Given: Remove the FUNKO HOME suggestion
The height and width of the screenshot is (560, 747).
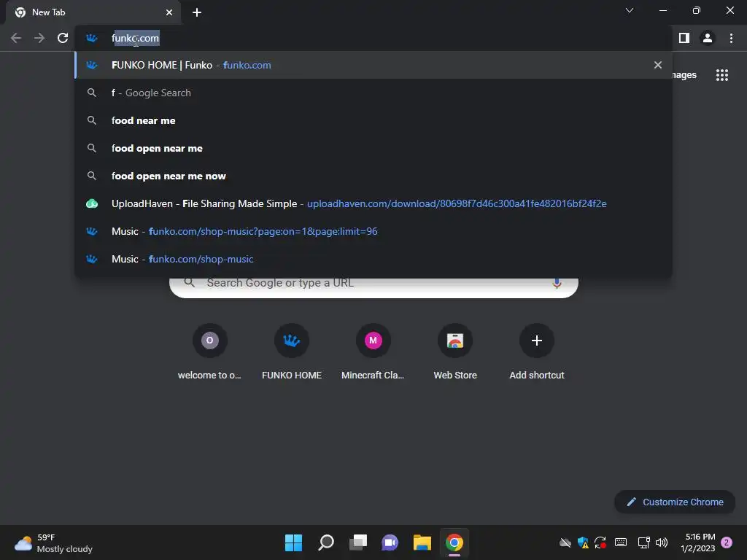Looking at the screenshot, I should point(658,65).
